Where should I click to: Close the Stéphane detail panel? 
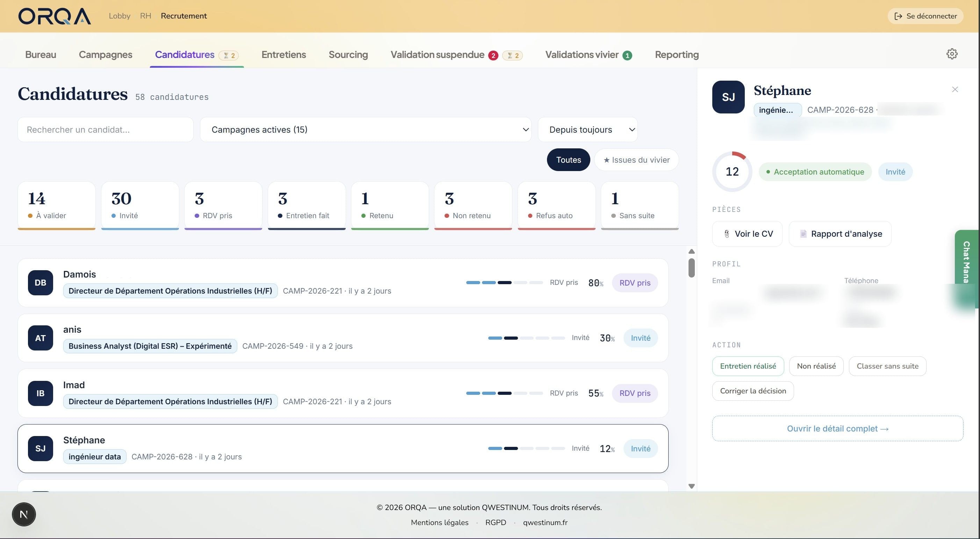pos(955,89)
